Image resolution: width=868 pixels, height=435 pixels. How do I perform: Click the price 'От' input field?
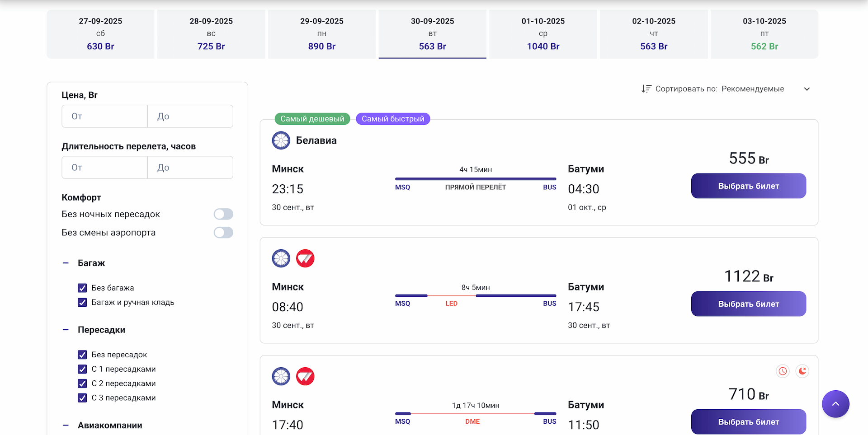tap(104, 117)
